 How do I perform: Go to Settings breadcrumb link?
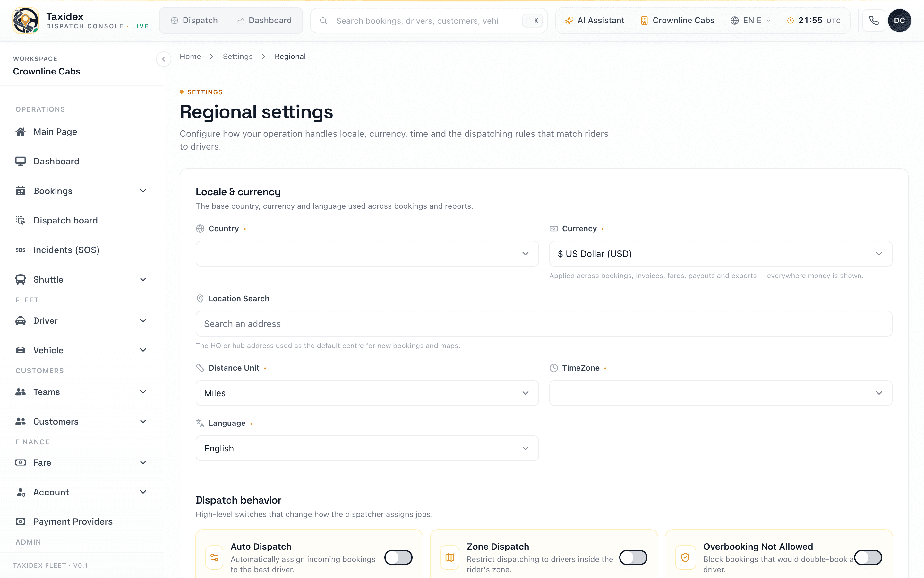pos(237,57)
